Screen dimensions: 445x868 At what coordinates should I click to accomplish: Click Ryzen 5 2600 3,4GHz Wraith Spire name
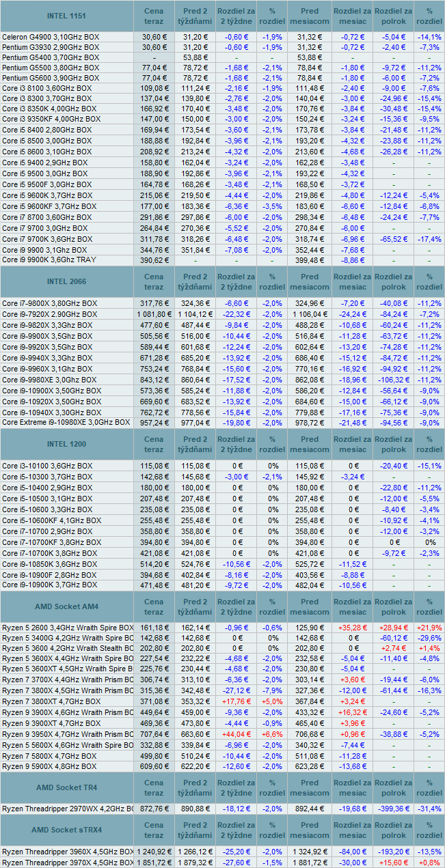pos(68,628)
